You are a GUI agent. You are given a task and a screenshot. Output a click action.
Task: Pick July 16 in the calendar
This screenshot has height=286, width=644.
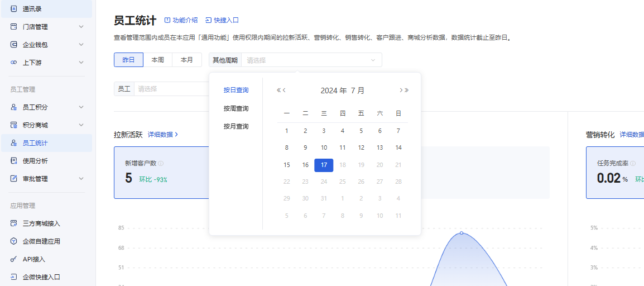point(305,165)
